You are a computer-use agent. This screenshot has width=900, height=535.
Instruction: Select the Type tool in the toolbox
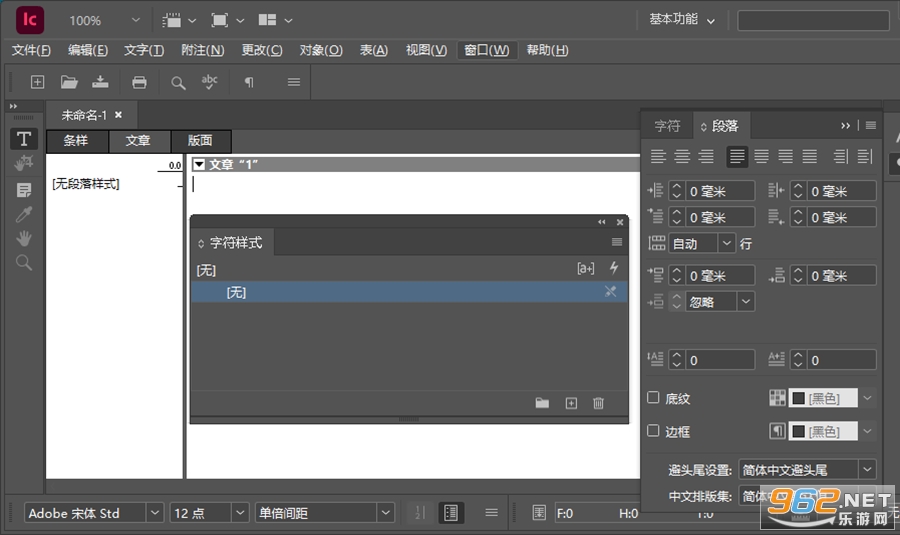click(24, 139)
